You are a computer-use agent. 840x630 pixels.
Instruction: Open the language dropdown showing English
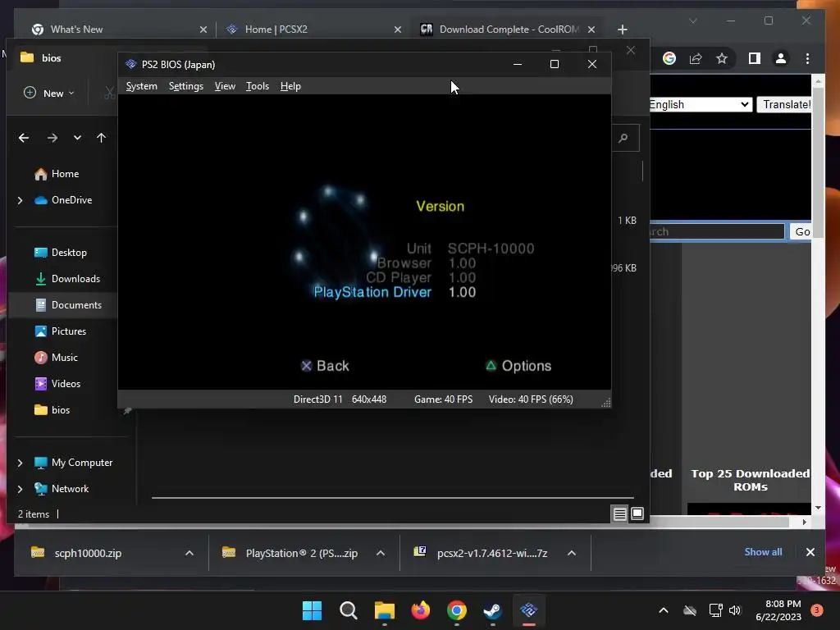[x=701, y=104]
